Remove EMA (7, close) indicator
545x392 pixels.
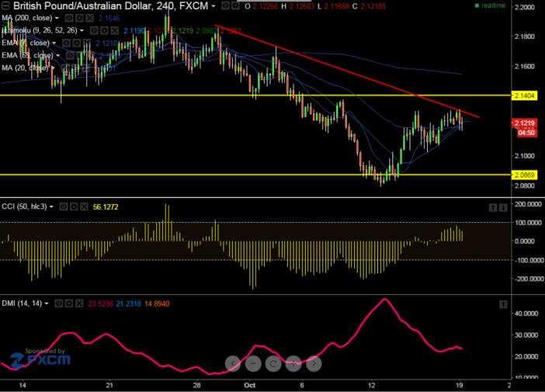[x=87, y=43]
